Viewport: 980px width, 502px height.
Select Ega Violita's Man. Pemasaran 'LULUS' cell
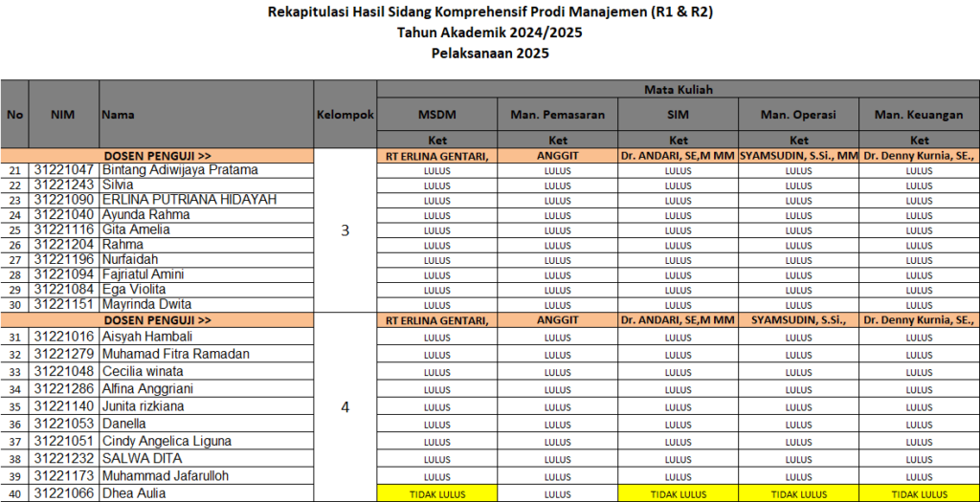(558, 290)
